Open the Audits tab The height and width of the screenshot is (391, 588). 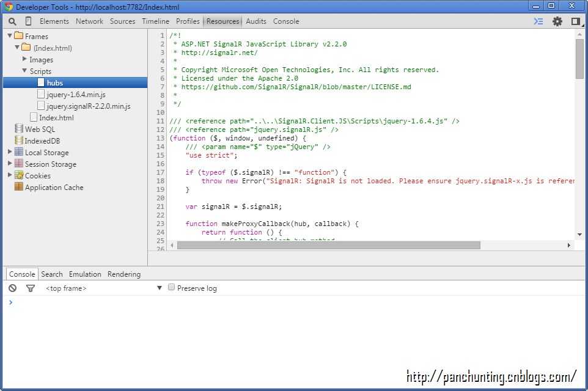tap(256, 21)
